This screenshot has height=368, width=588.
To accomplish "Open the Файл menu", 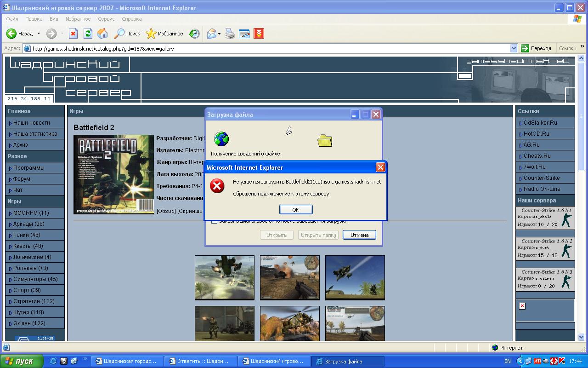I will tap(12, 19).
